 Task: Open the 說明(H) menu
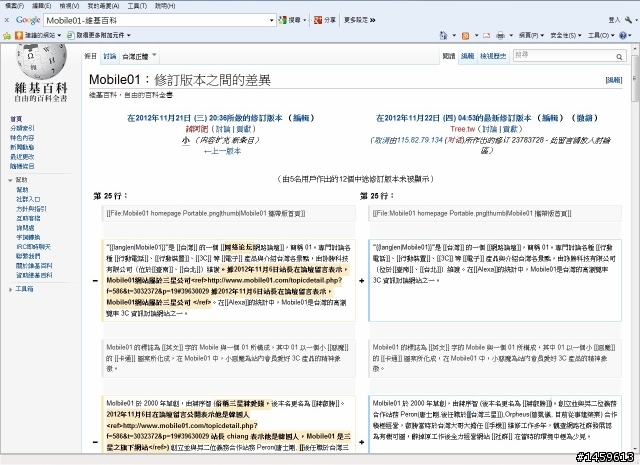coord(165,6)
